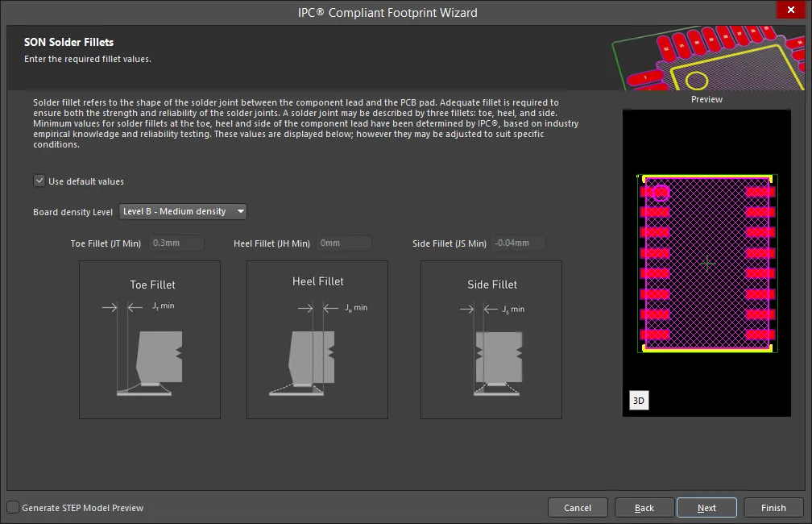Click the SON Solder Fillets heading
Image resolution: width=812 pixels, height=524 pixels.
(x=69, y=43)
